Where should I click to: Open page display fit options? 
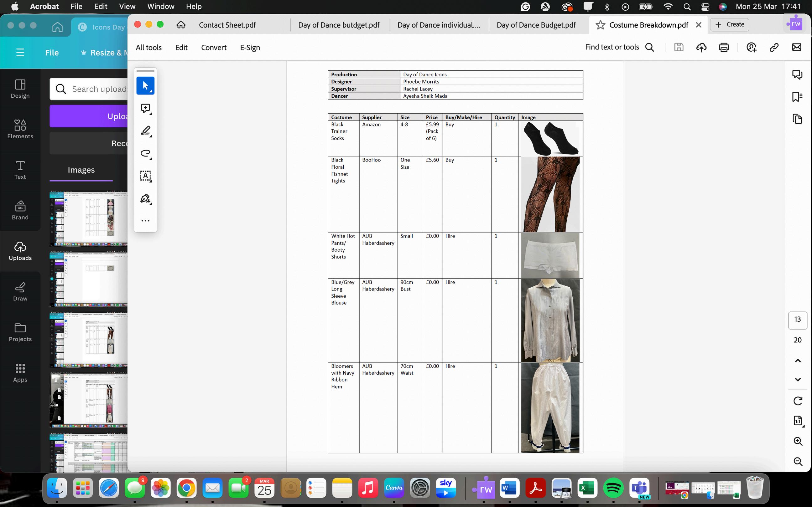(798, 421)
